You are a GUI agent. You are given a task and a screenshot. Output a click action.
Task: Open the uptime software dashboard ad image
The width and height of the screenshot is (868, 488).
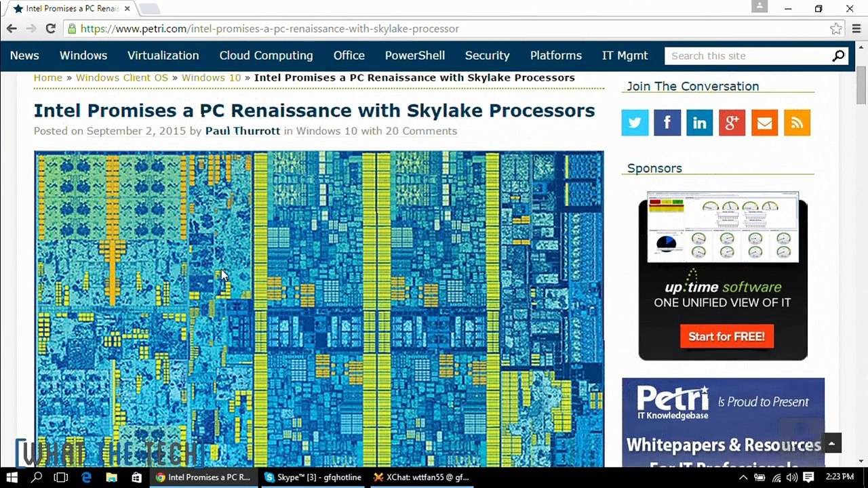click(723, 227)
